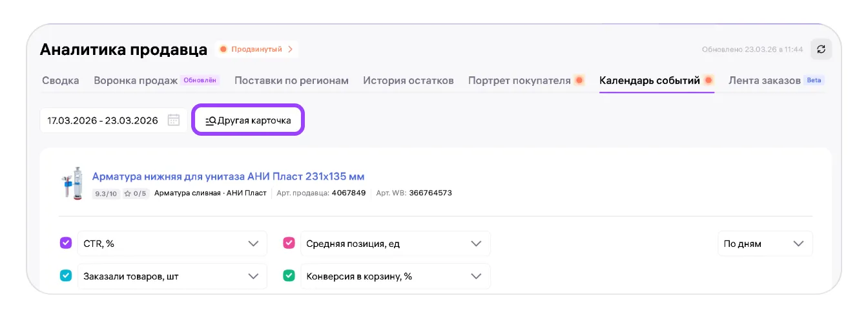Click the orange dot on Портрет покупателя

pos(579,81)
